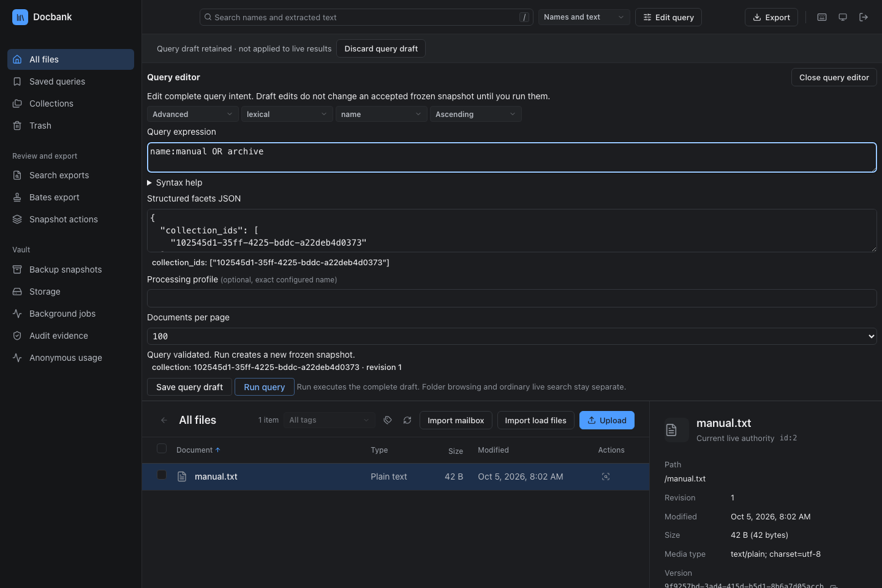882x588 pixels.
Task: Open Anonymous usage page
Action: point(70,358)
